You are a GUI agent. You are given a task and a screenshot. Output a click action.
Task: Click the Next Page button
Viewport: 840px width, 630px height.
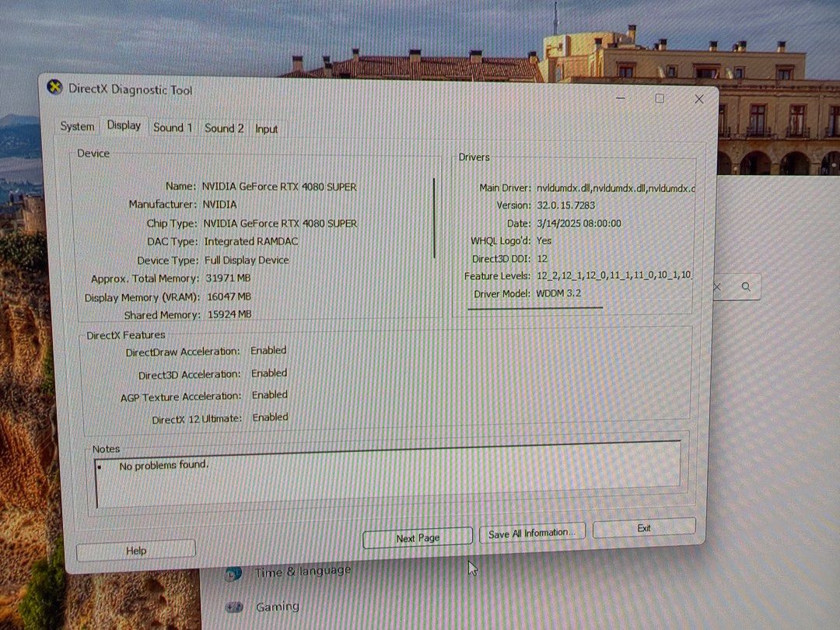coord(418,538)
